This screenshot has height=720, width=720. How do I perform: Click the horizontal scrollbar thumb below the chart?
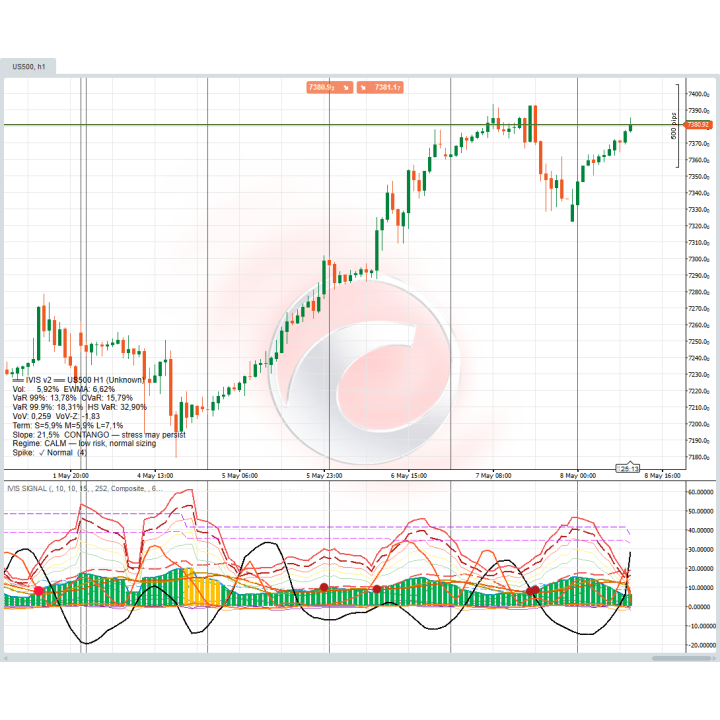pos(681,658)
